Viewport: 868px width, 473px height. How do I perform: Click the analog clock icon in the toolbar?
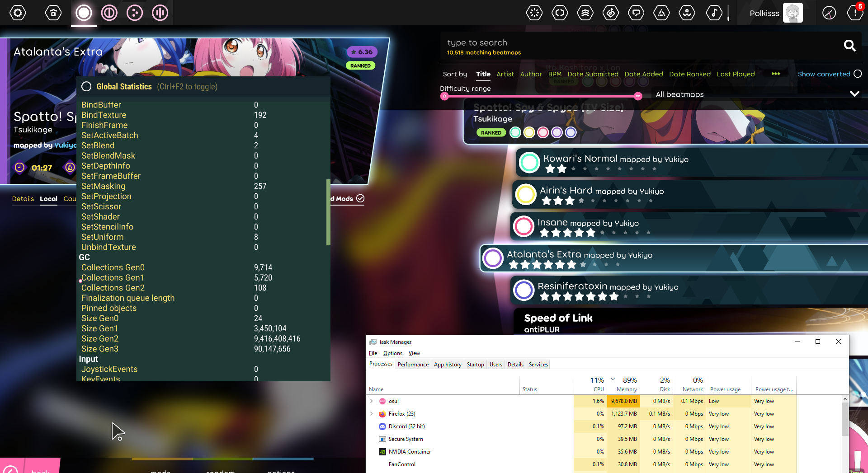[829, 13]
